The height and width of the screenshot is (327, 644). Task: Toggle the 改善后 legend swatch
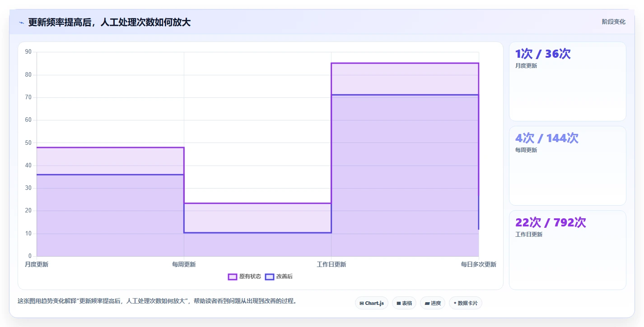(270, 276)
